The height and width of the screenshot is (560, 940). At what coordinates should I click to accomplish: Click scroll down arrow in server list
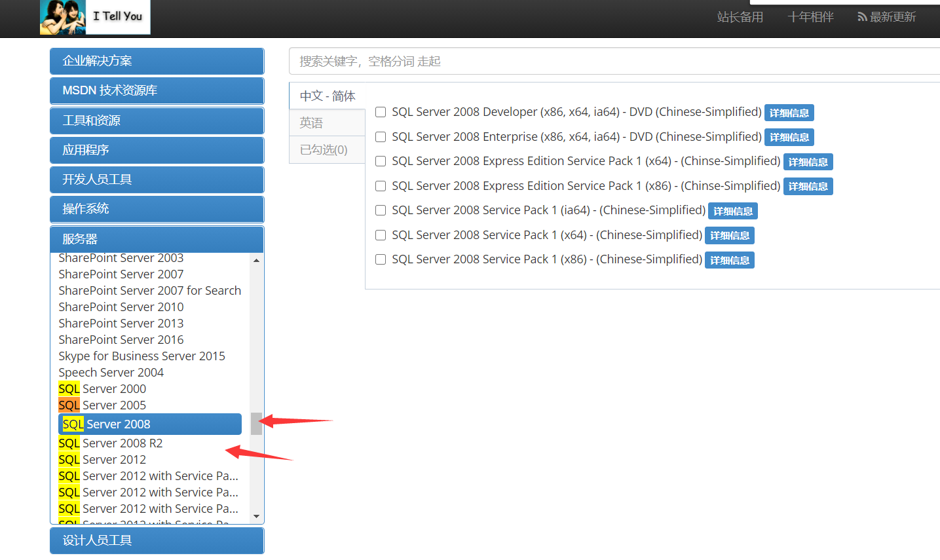pyautogui.click(x=256, y=516)
